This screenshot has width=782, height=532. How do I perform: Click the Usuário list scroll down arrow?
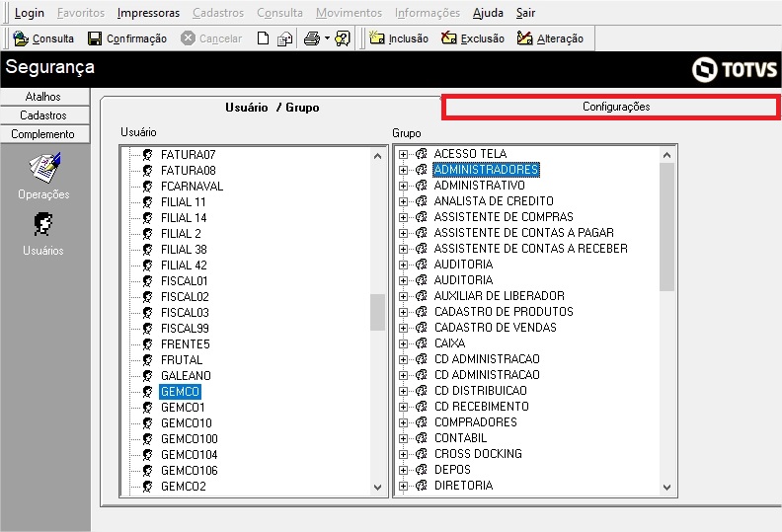pos(377,488)
